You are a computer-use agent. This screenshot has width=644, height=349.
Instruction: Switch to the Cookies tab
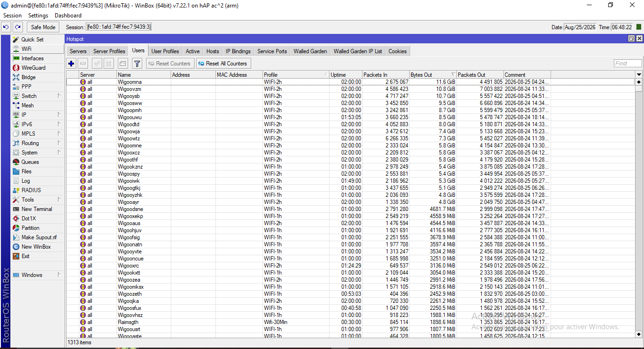[x=397, y=51]
